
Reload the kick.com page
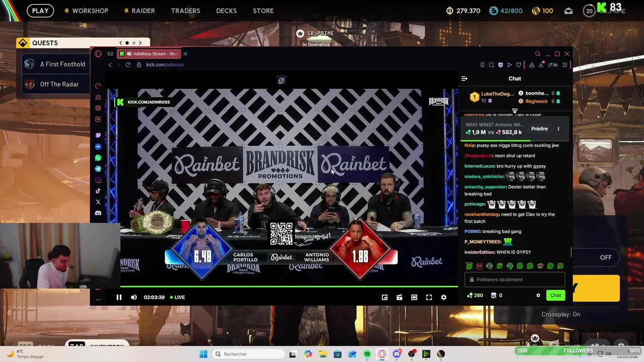click(x=128, y=65)
